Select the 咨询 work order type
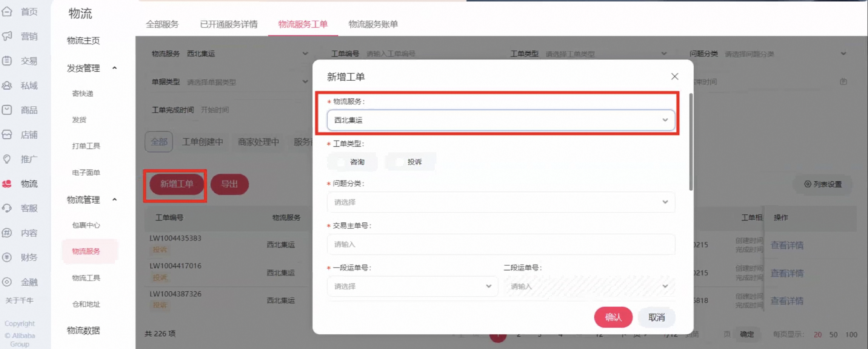The height and width of the screenshot is (349, 868). click(x=352, y=162)
